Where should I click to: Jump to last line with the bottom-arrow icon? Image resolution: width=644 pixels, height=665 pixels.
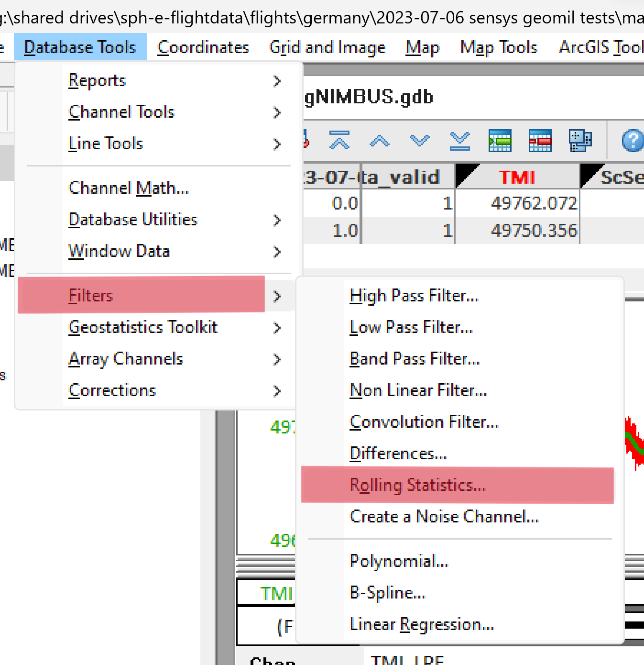[x=459, y=141]
